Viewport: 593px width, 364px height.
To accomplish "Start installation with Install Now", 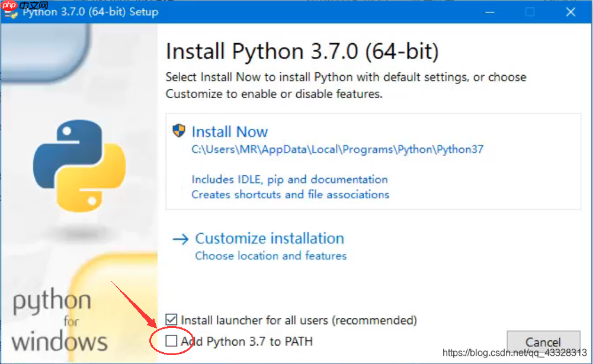I will pos(230,132).
